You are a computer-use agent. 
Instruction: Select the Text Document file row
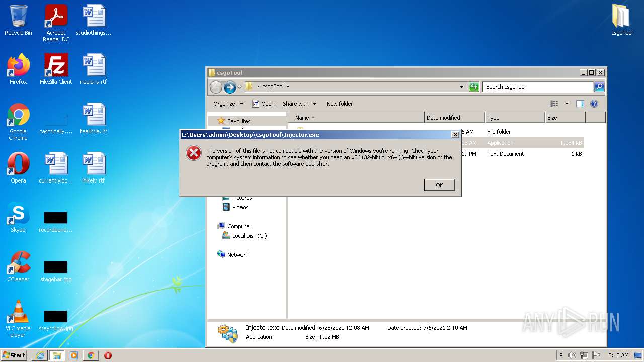click(x=436, y=154)
